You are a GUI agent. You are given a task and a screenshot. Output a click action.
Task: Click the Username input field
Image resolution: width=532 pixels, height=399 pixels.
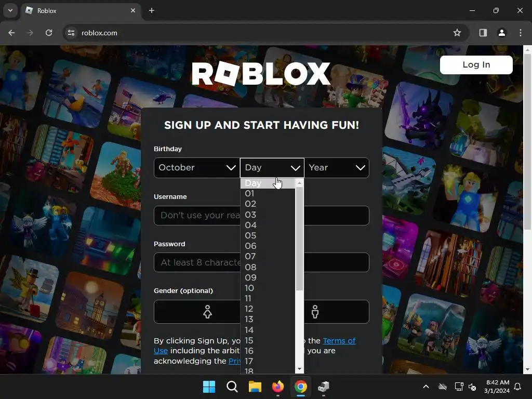261,216
